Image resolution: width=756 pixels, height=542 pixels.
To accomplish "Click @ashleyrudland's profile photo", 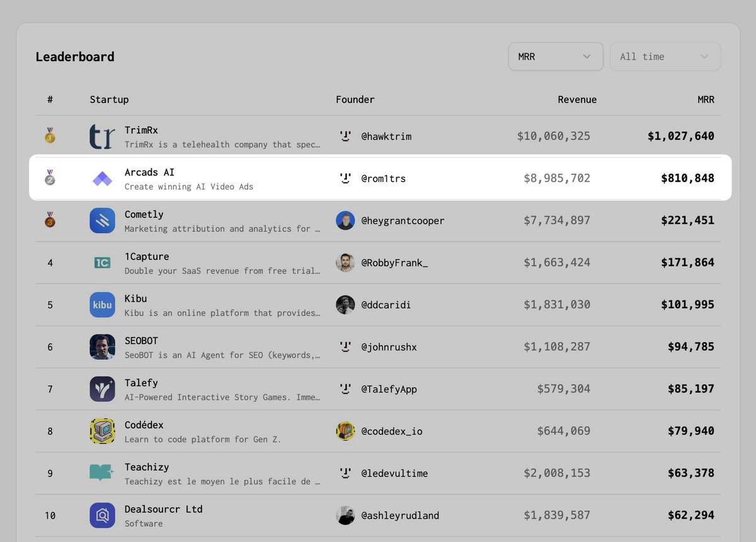I will point(345,516).
